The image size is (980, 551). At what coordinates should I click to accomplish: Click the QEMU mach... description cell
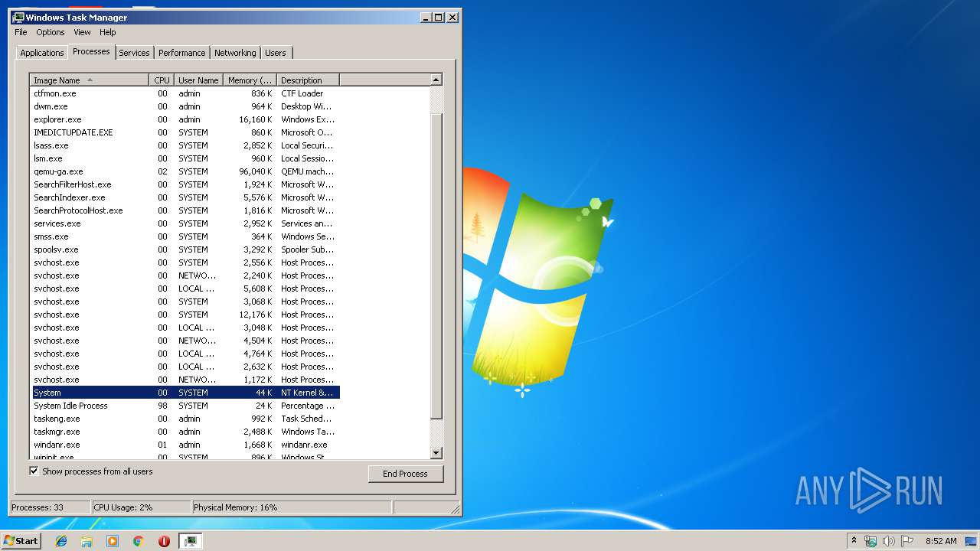pos(307,171)
